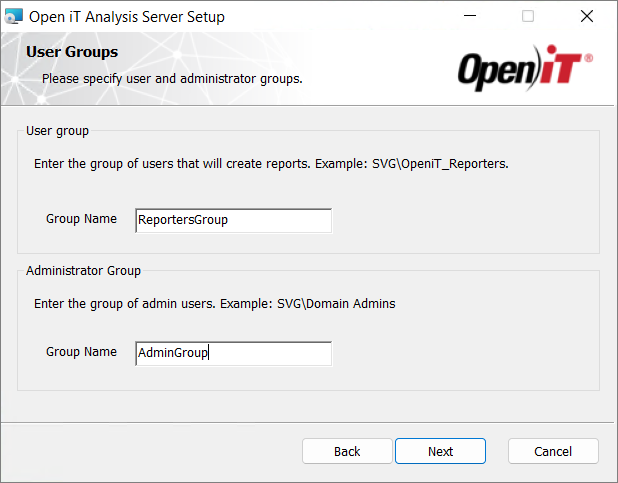The height and width of the screenshot is (483, 618).
Task: Focus the ReportersGroup name field
Action: pyautogui.click(x=233, y=220)
